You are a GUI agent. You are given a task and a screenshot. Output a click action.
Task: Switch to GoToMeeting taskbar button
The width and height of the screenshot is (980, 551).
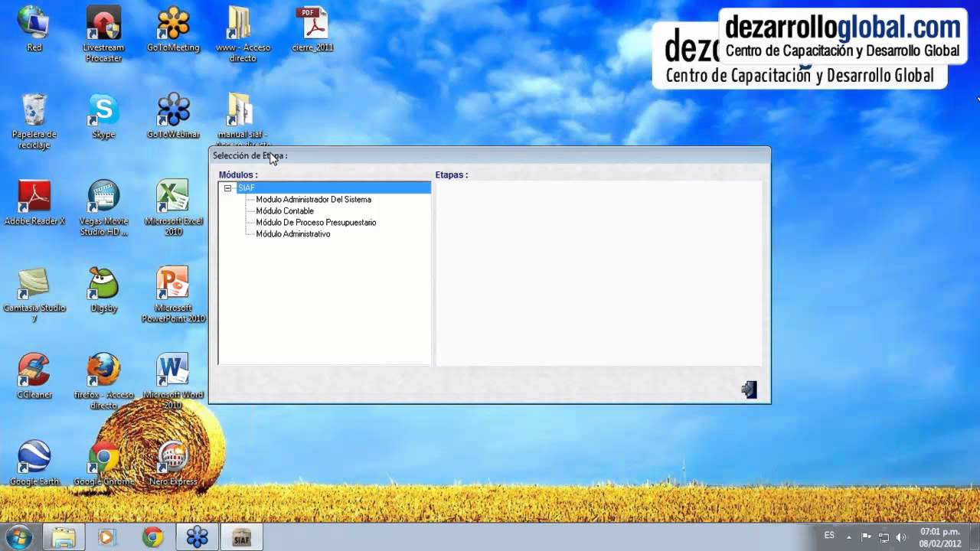pos(197,537)
